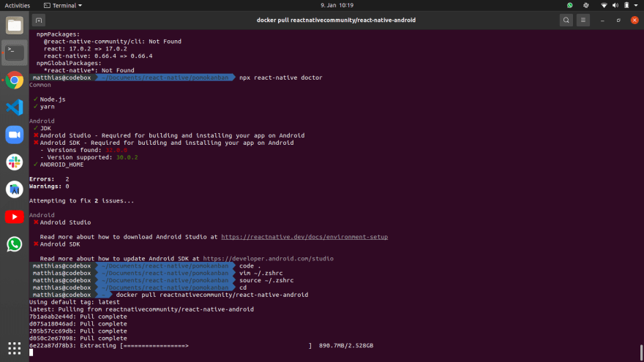Open Zoom from the dock
This screenshot has width=644, height=362.
pos(15,135)
